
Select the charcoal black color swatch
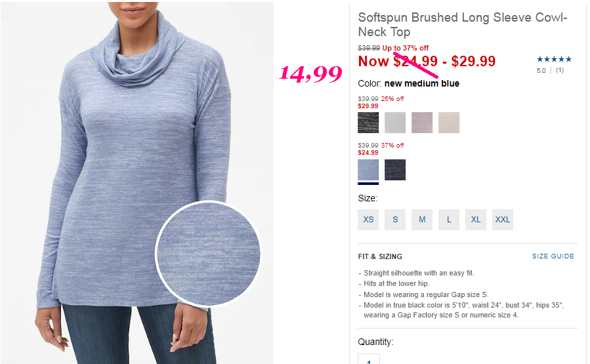point(368,123)
